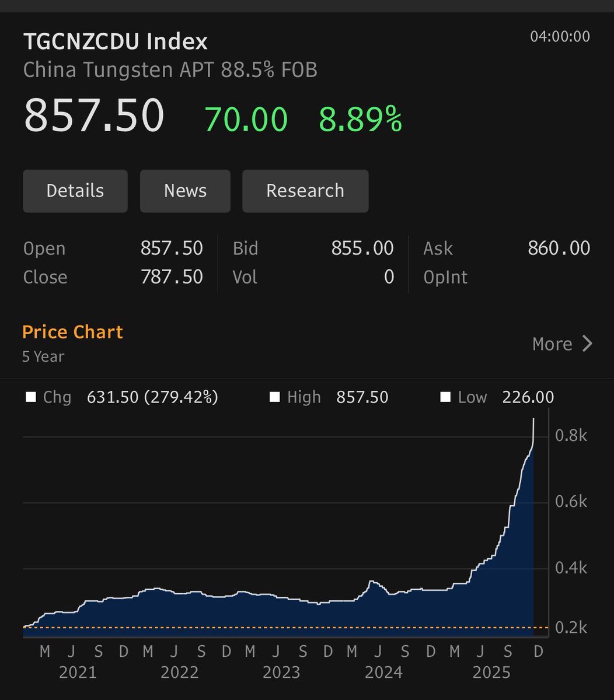The height and width of the screenshot is (700, 614).
Task: Click the 0.4k axis label
Action: pyautogui.click(x=570, y=568)
